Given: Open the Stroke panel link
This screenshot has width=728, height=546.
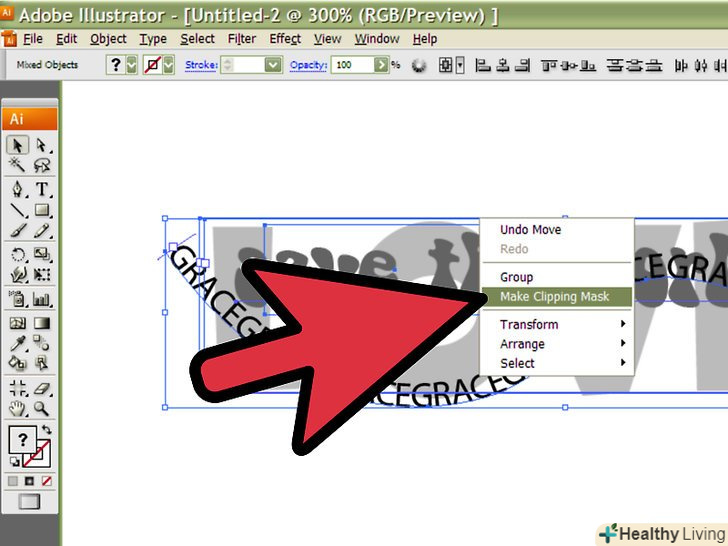Looking at the screenshot, I should [x=202, y=65].
